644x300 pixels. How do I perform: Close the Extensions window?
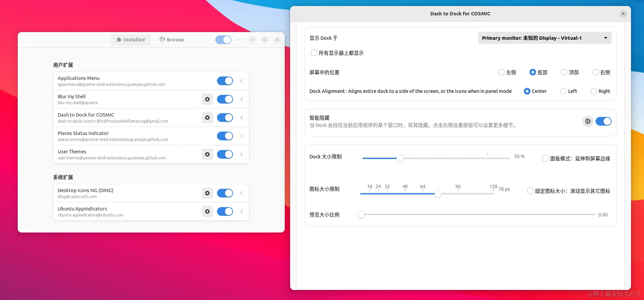(x=277, y=40)
